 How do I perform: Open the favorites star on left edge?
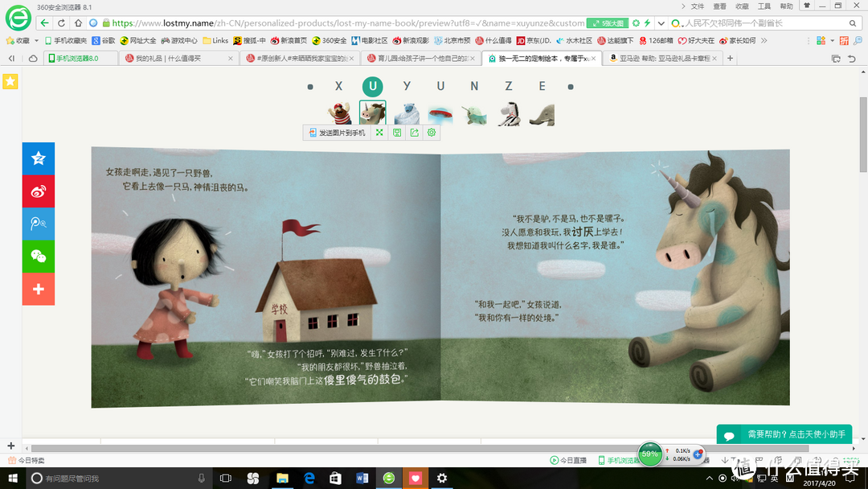point(10,81)
